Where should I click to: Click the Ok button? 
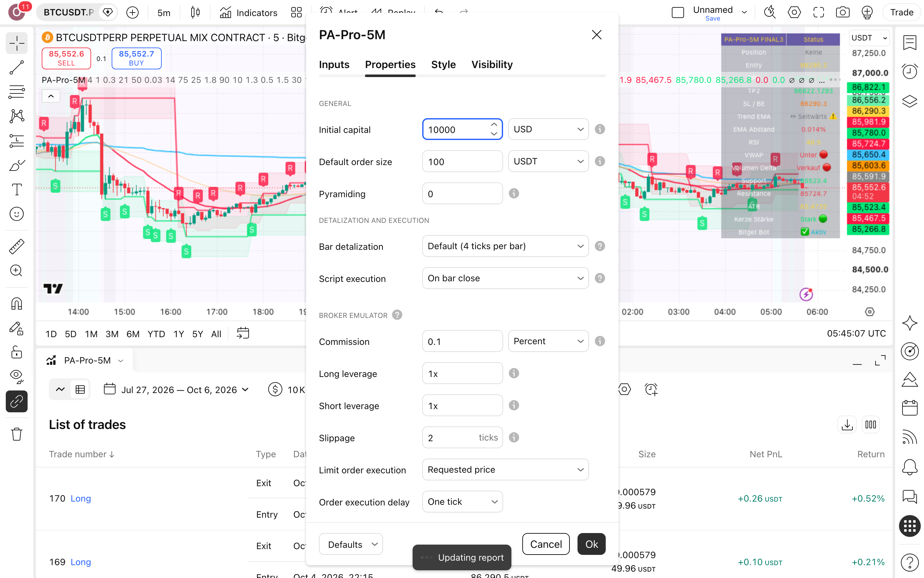591,544
